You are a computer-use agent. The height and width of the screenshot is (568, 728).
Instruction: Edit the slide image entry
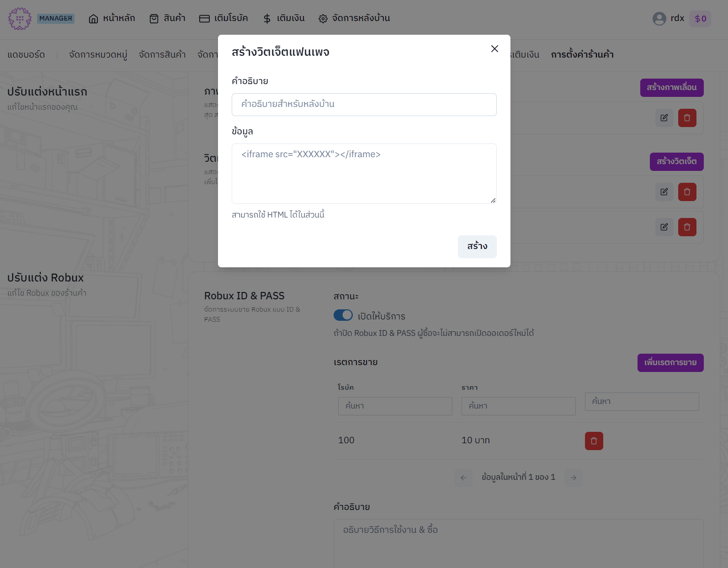[x=664, y=118]
